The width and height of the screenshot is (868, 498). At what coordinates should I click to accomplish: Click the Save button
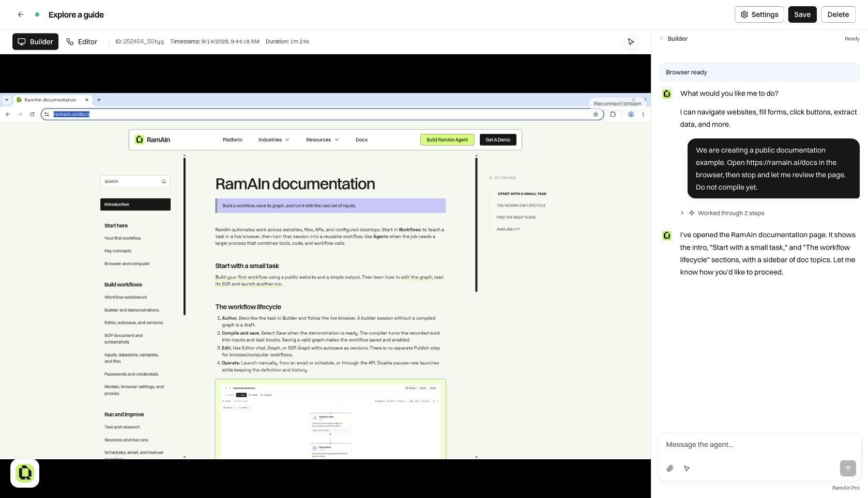[802, 14]
